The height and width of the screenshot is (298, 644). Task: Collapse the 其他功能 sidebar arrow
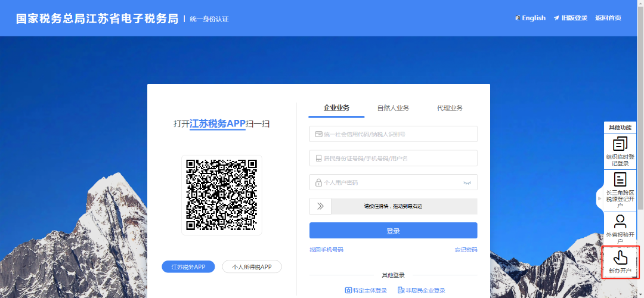[599, 198]
